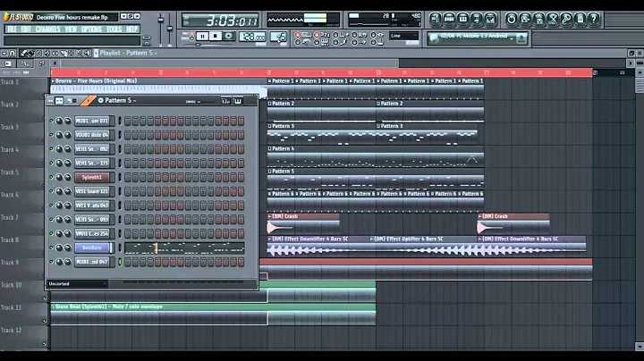Select the playlist zoom tool
The height and width of the screenshot is (361, 644).
(x=79, y=53)
